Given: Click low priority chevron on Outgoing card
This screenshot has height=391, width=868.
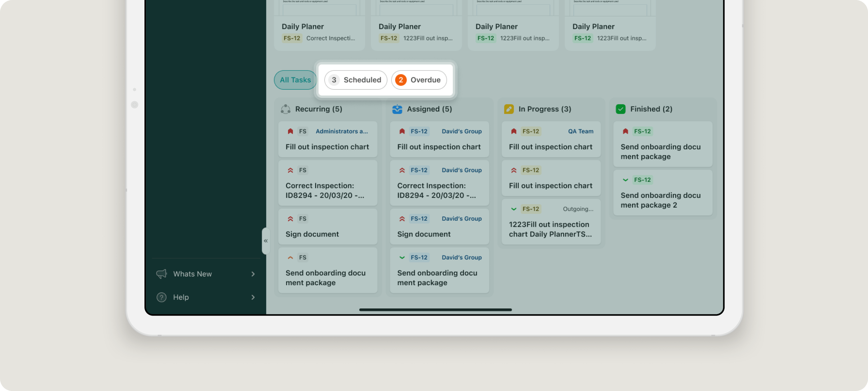Looking at the screenshot, I should coord(514,209).
